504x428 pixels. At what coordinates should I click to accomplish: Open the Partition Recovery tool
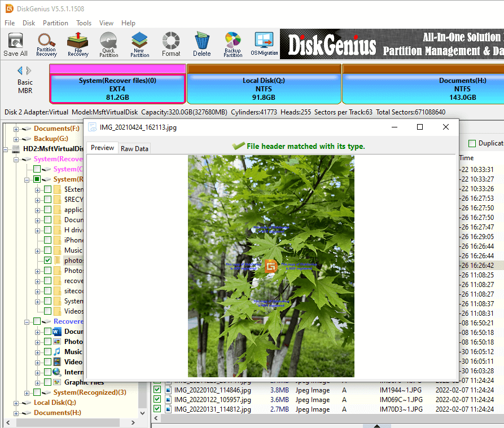point(46,44)
